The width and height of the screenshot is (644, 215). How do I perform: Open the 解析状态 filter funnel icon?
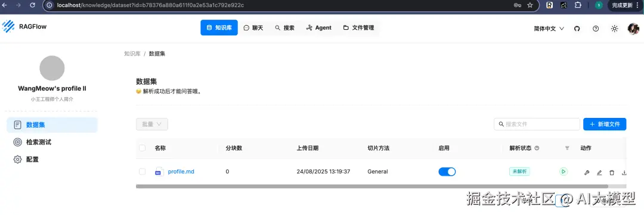[567, 148]
